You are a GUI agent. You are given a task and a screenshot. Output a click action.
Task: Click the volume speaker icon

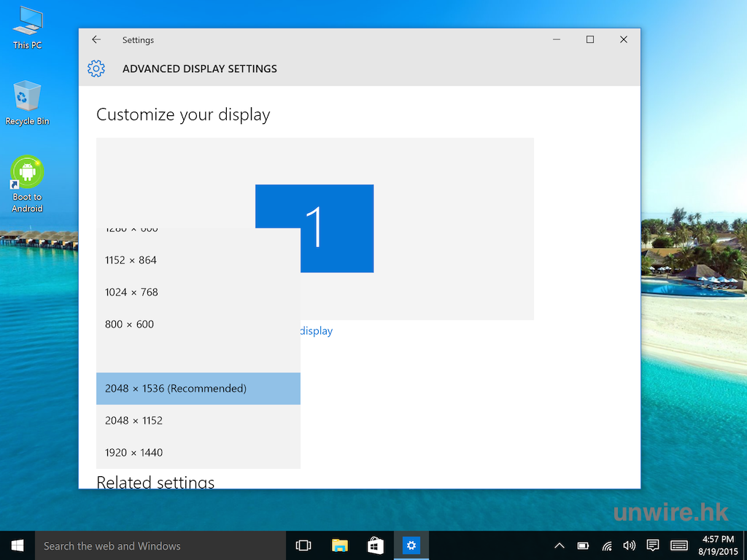pos(630,545)
